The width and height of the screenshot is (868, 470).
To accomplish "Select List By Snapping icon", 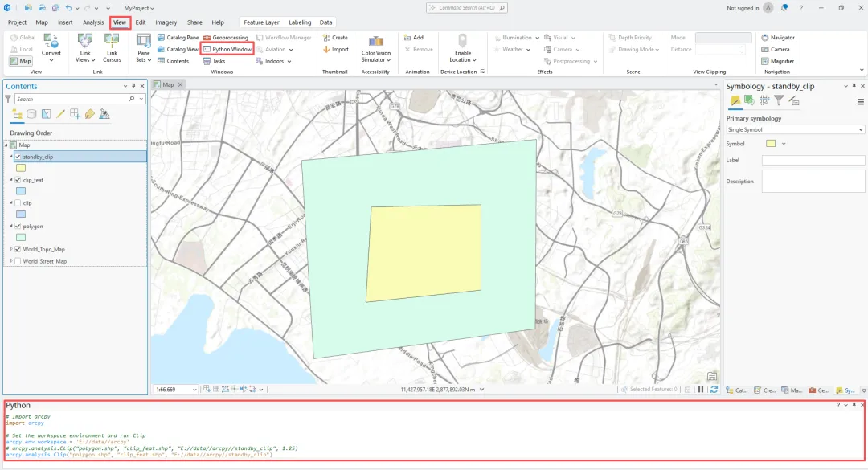I will (75, 114).
